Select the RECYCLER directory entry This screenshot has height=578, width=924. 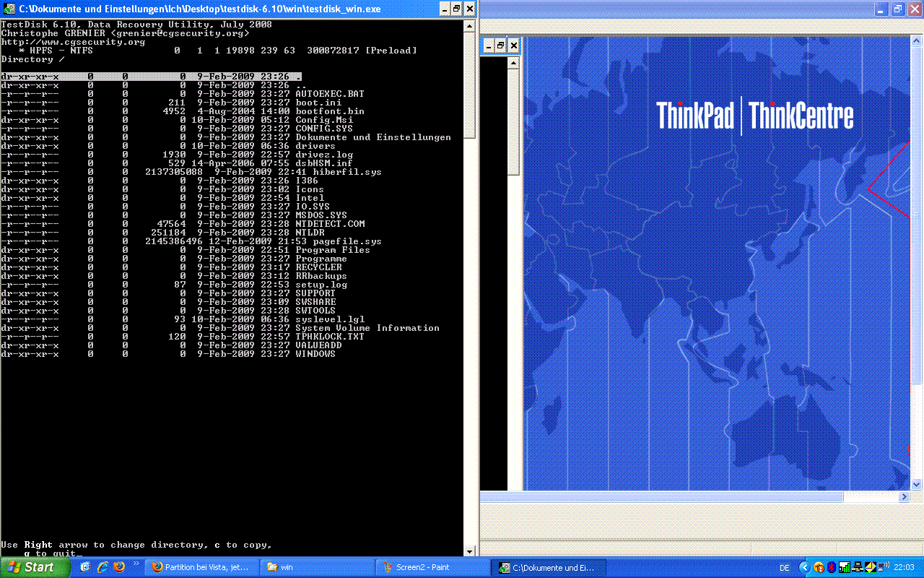[x=171, y=267]
